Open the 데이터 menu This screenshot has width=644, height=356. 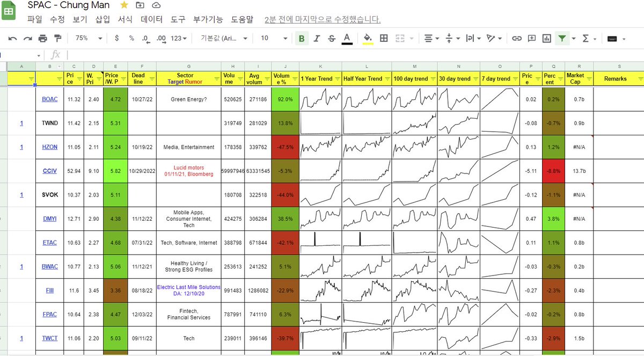click(x=152, y=19)
